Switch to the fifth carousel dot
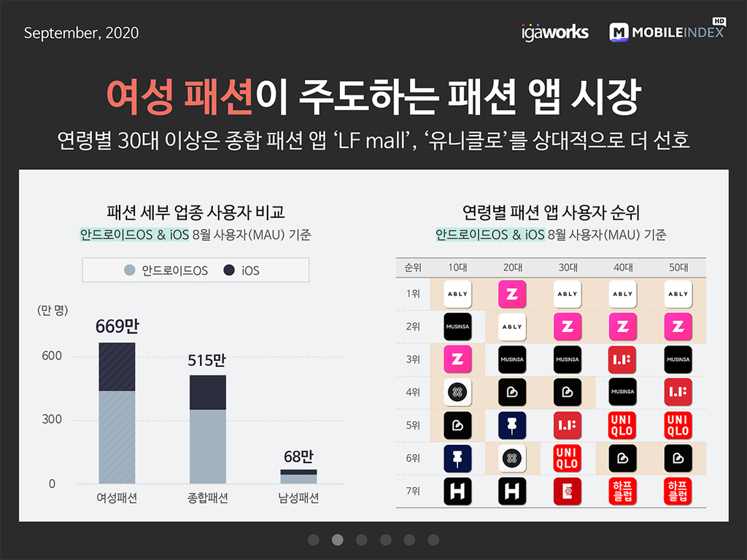The width and height of the screenshot is (747, 560). click(409, 540)
